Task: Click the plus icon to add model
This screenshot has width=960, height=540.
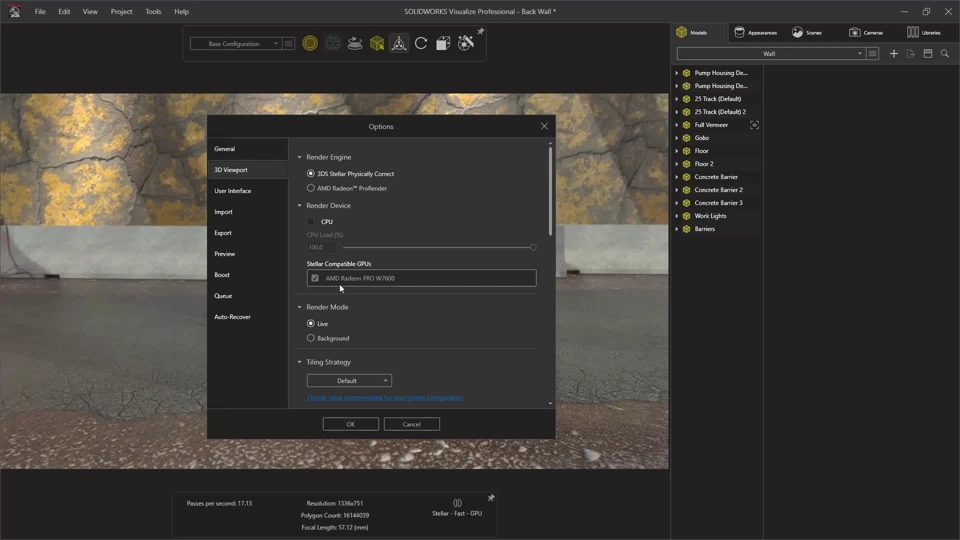Action: tap(894, 54)
